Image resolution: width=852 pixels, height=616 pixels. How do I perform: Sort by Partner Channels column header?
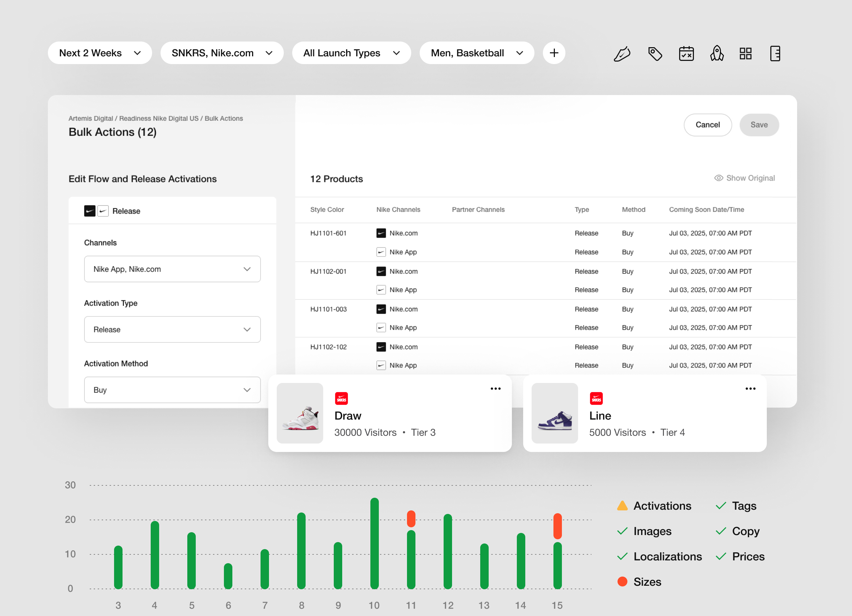click(478, 209)
